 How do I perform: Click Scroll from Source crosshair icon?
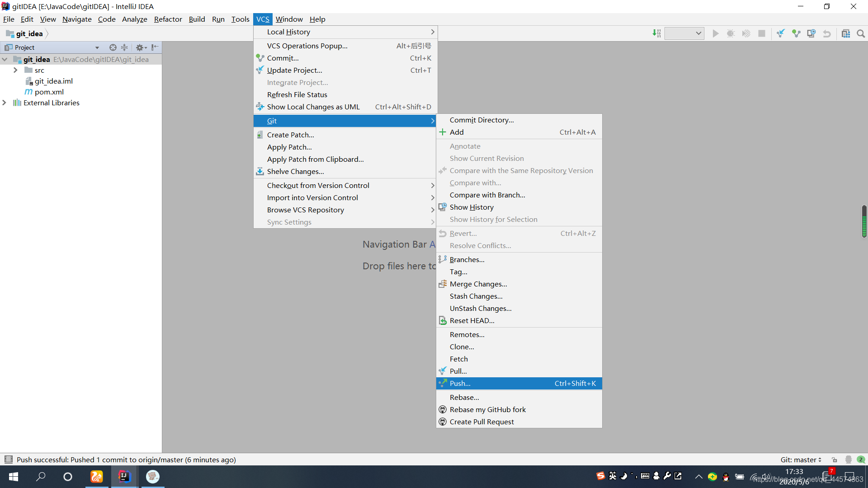[113, 47]
